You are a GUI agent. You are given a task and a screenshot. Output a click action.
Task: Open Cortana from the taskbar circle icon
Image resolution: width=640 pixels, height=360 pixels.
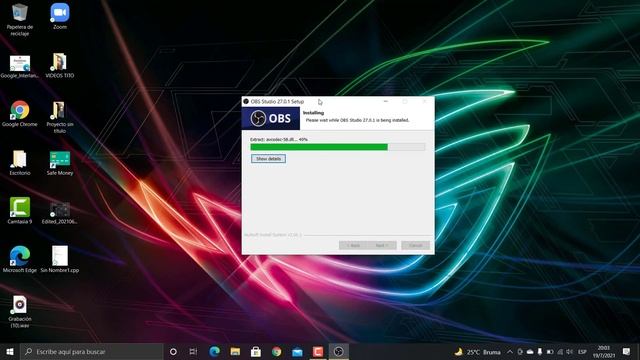(x=173, y=351)
